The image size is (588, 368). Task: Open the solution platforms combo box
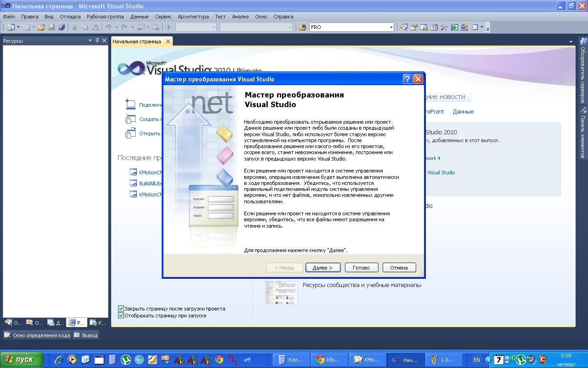pos(256,28)
